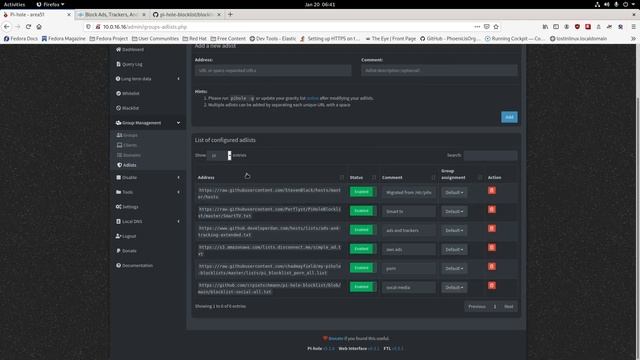Follow the online gravity update link in Hints
The image size is (640, 360).
312,98
